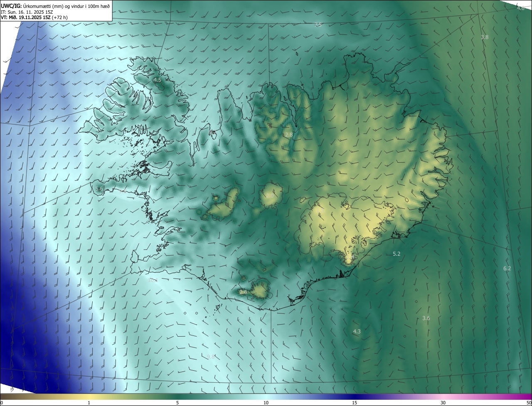Click the 0 tick on the color scale

click(2, 403)
